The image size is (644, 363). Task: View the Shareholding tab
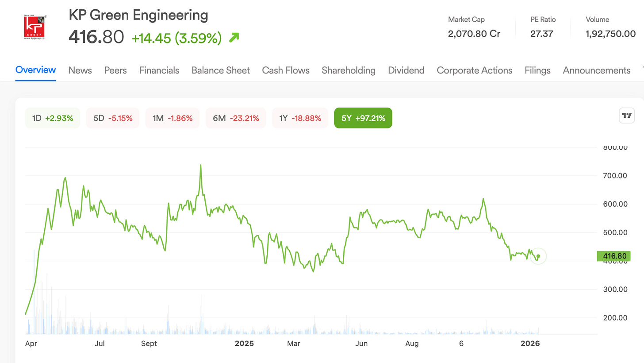(349, 70)
